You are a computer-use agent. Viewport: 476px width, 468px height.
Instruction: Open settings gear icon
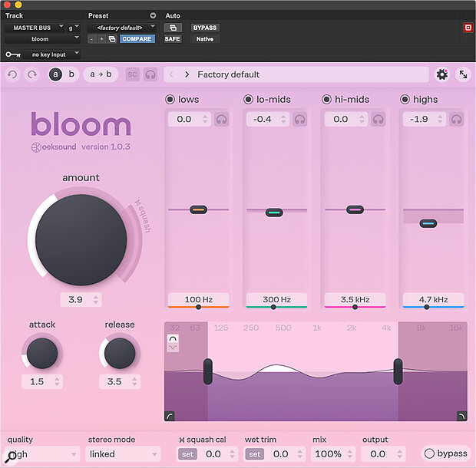click(442, 74)
